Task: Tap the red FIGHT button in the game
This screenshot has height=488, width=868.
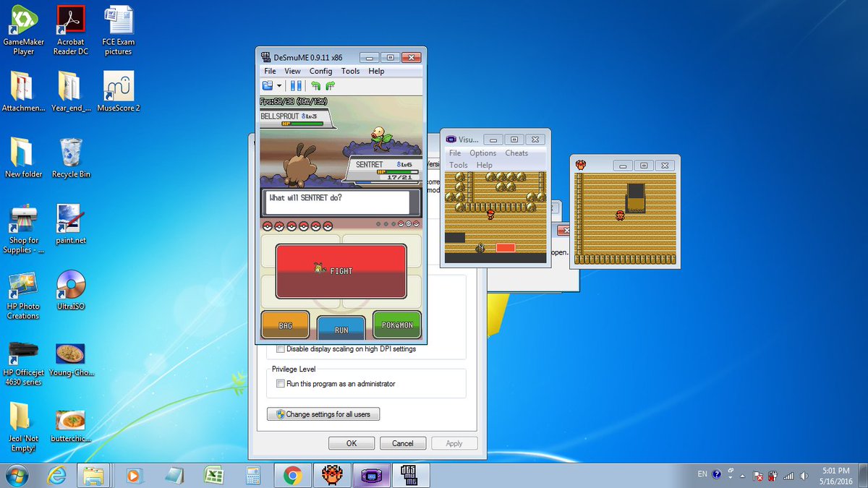Action: pyautogui.click(x=341, y=270)
